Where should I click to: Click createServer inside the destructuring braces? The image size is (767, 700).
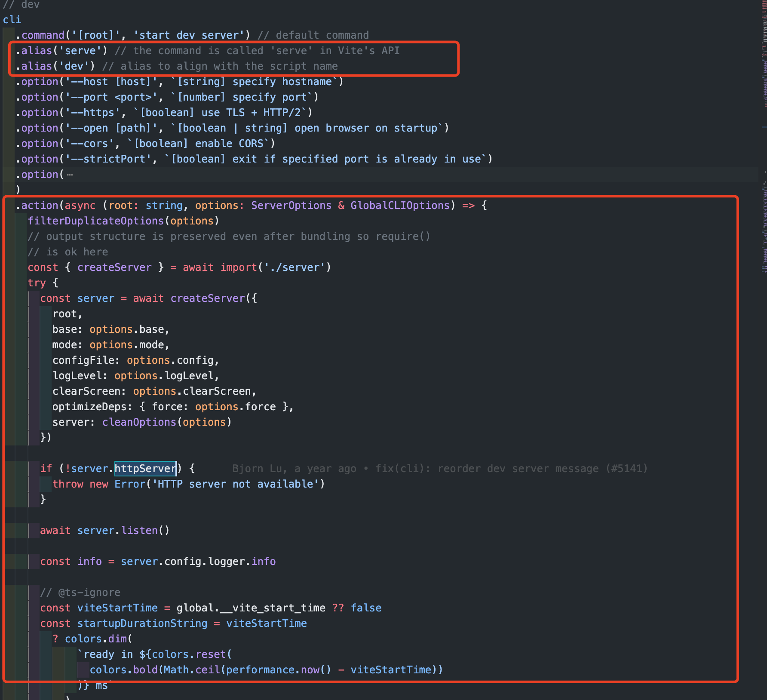click(x=114, y=267)
